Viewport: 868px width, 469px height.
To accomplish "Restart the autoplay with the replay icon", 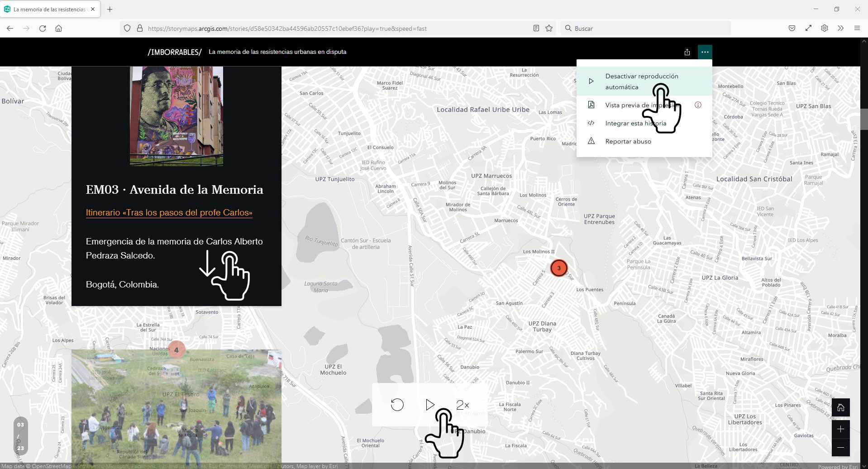I will click(397, 405).
